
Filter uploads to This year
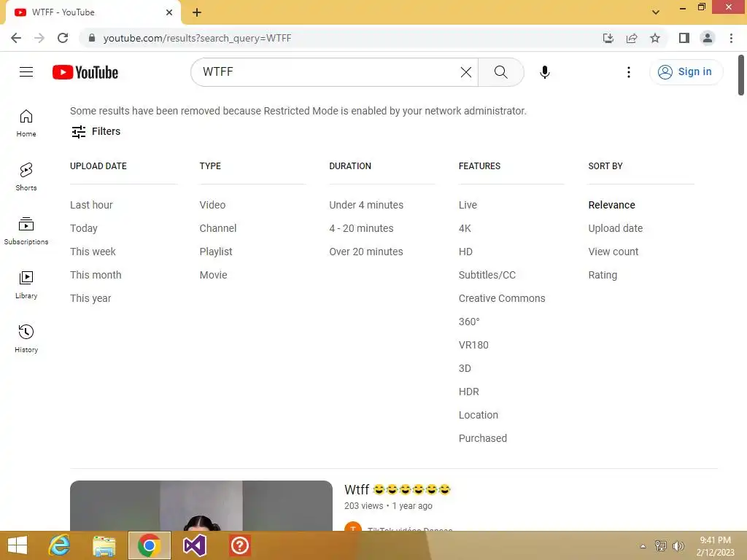pos(90,298)
